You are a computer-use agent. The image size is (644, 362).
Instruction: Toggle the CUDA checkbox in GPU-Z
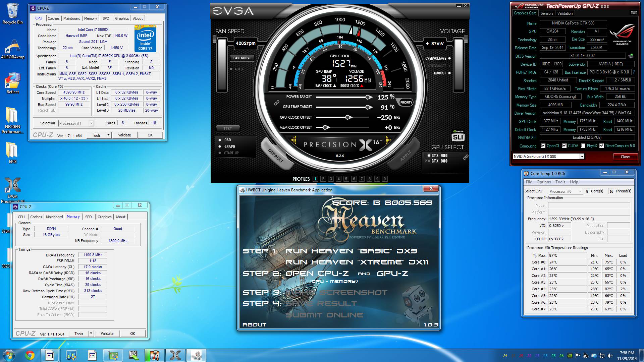(565, 146)
